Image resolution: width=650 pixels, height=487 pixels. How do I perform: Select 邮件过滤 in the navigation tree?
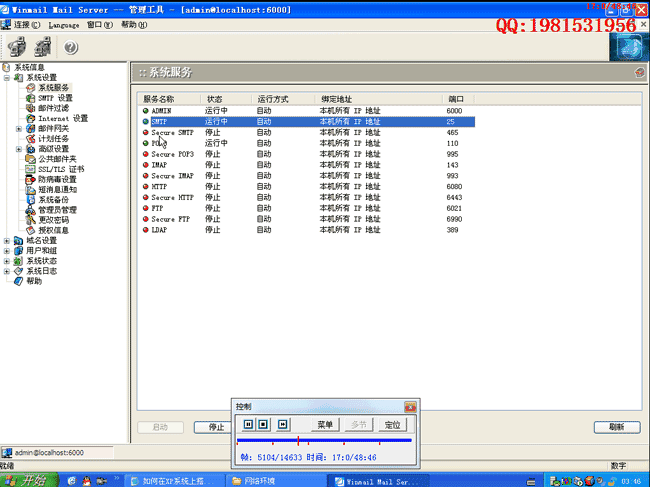(54, 108)
